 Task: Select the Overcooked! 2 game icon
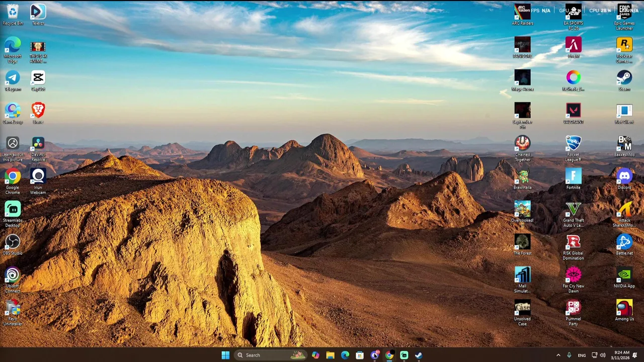click(522, 212)
